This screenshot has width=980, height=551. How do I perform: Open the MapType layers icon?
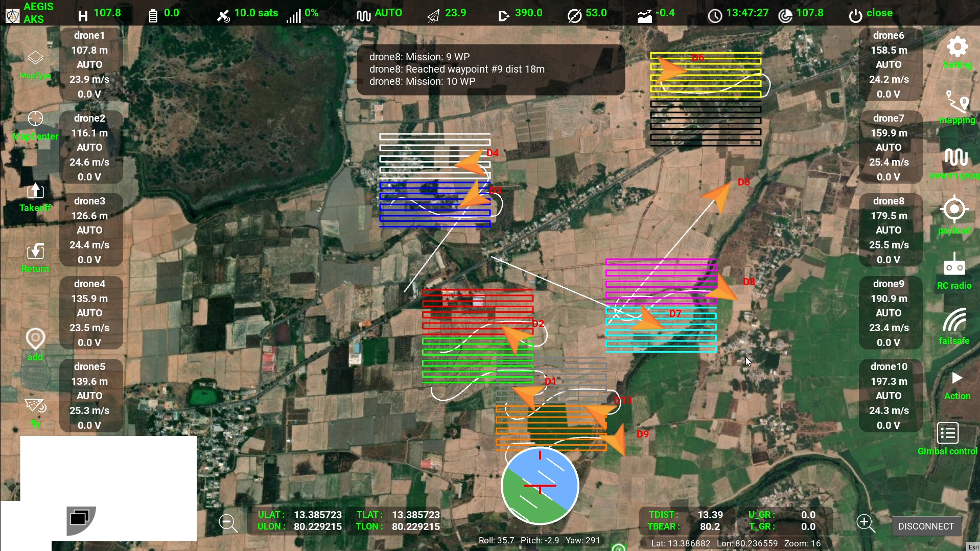coord(35,58)
